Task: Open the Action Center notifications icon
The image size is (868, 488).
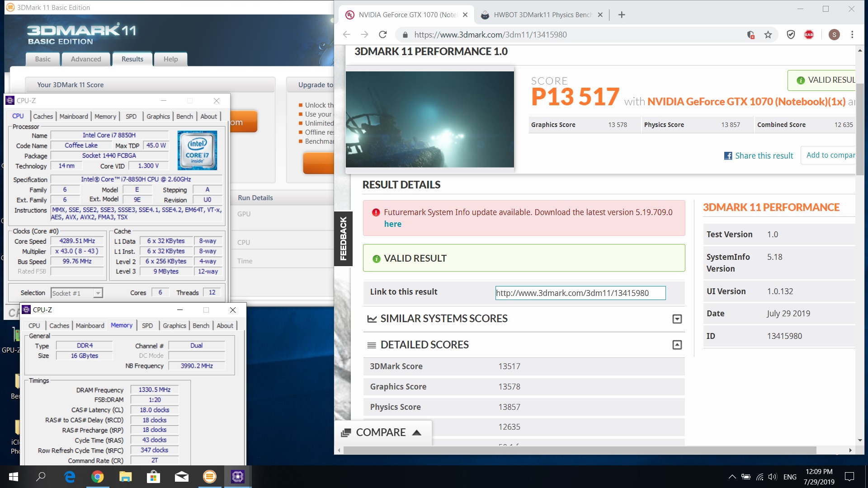Action: [x=850, y=477]
